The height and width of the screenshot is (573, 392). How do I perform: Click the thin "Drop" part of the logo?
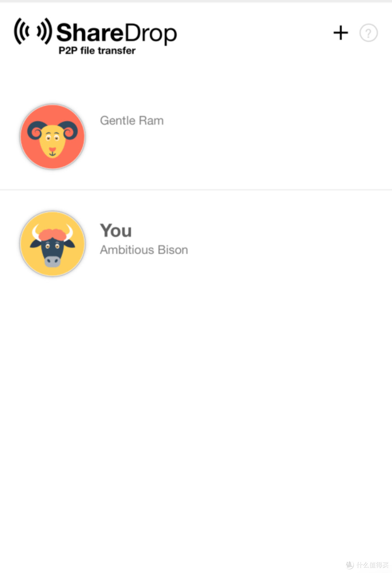[150, 33]
